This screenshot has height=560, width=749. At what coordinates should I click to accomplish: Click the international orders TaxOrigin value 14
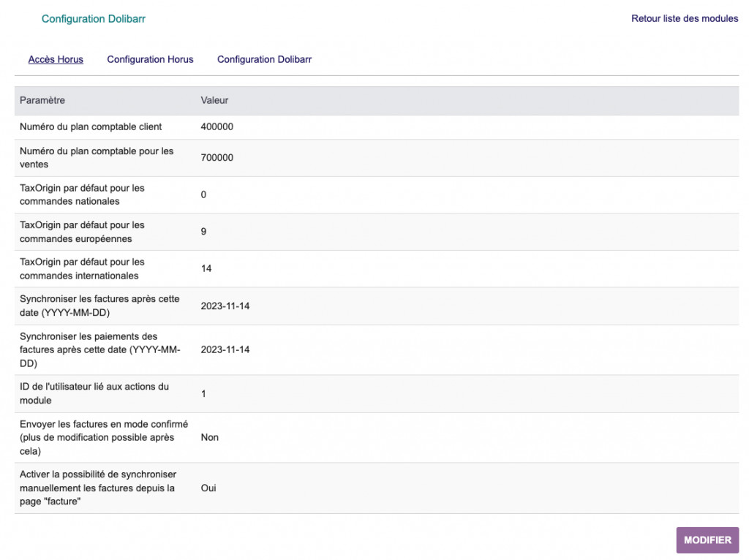(x=206, y=268)
